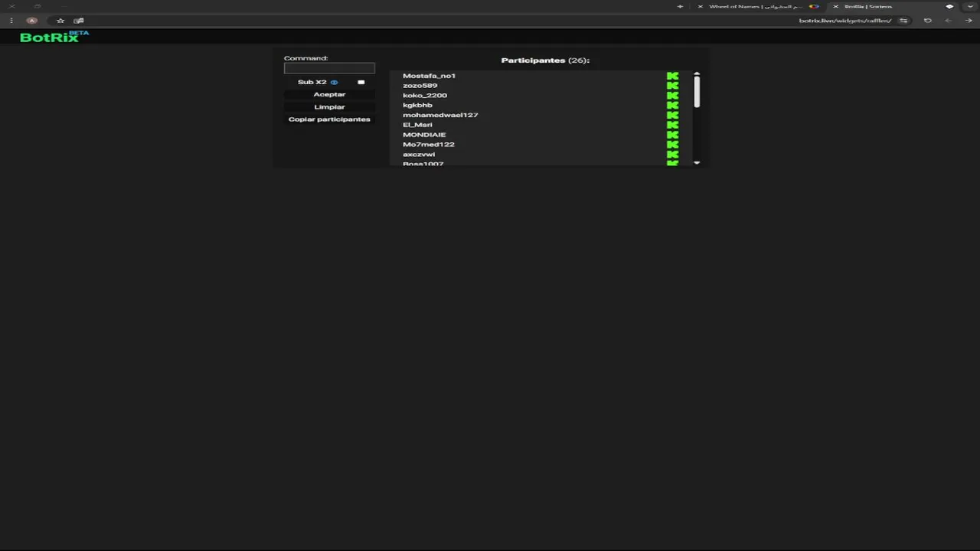Image resolution: width=980 pixels, height=551 pixels.
Task: Focus the Command input field
Action: click(x=329, y=68)
